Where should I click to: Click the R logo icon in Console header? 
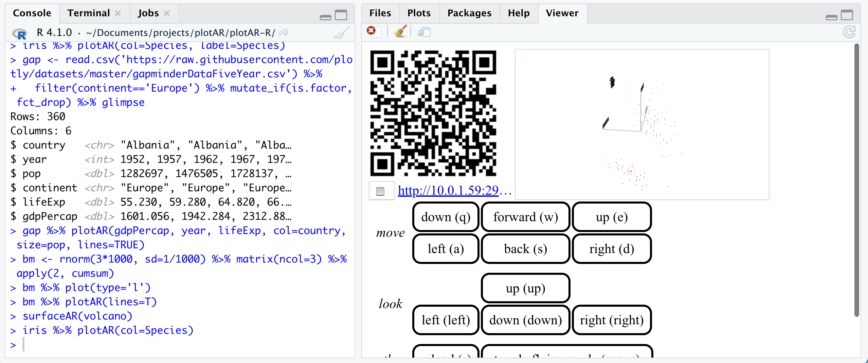pos(20,33)
